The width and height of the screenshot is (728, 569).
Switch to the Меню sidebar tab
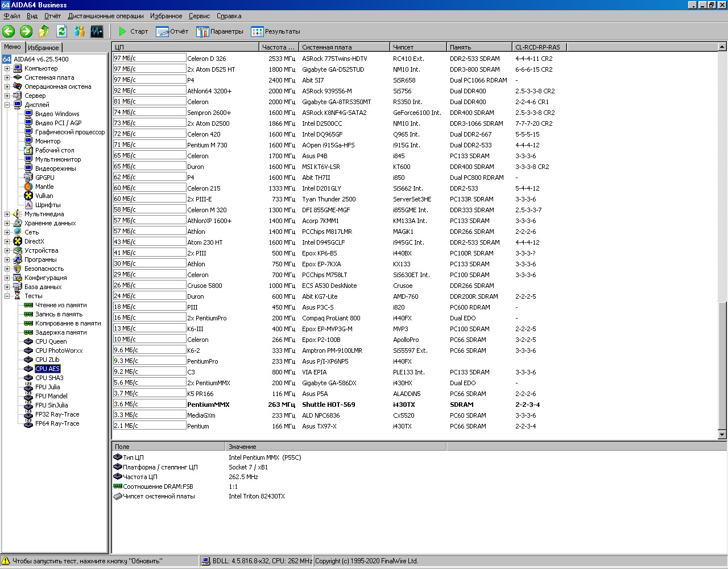tap(13, 47)
